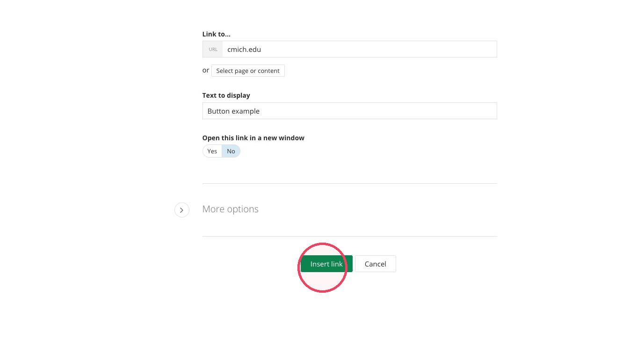Place cursor in the Button example text
This screenshot has height=360, width=644.
pyautogui.click(x=233, y=111)
